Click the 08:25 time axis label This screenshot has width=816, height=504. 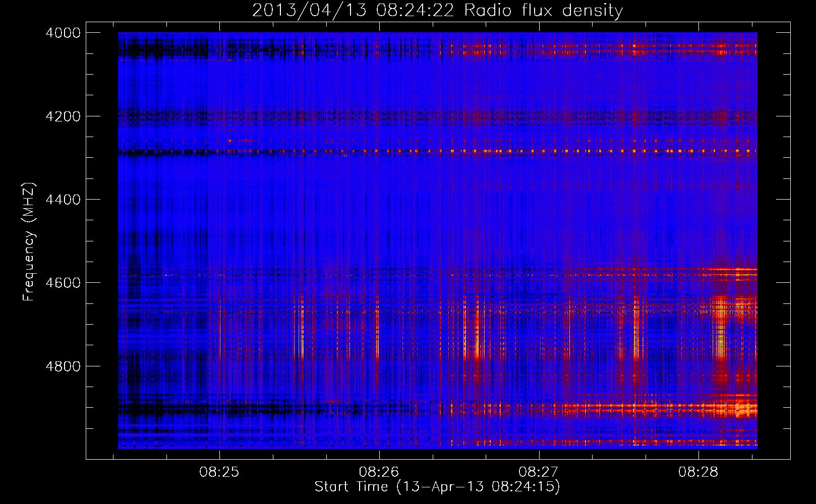tap(219, 472)
